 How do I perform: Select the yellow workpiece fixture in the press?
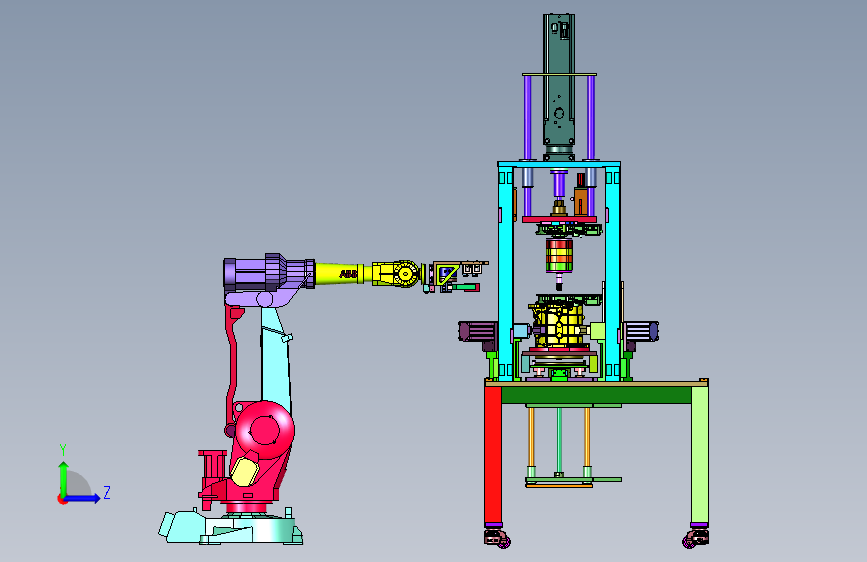[x=558, y=325]
